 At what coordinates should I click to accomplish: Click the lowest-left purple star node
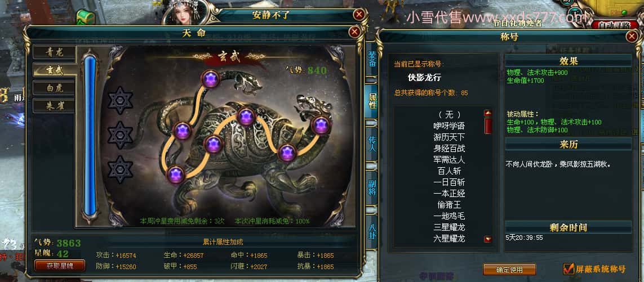(x=176, y=175)
